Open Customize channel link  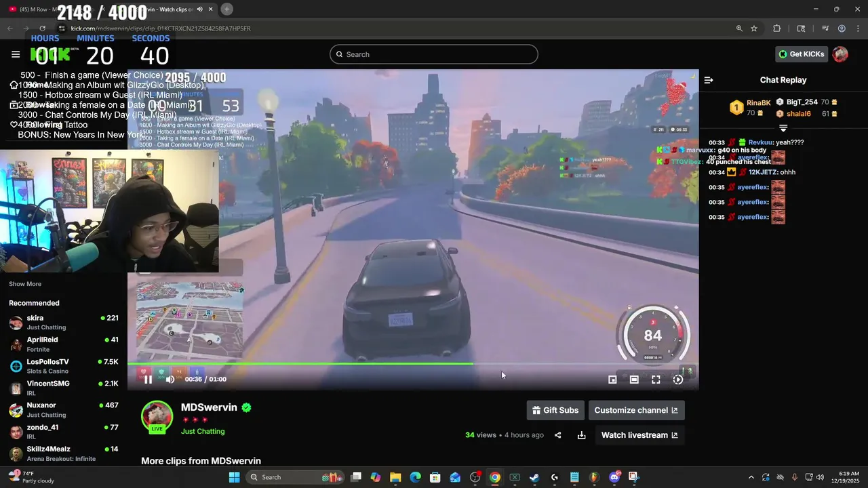pyautogui.click(x=636, y=410)
